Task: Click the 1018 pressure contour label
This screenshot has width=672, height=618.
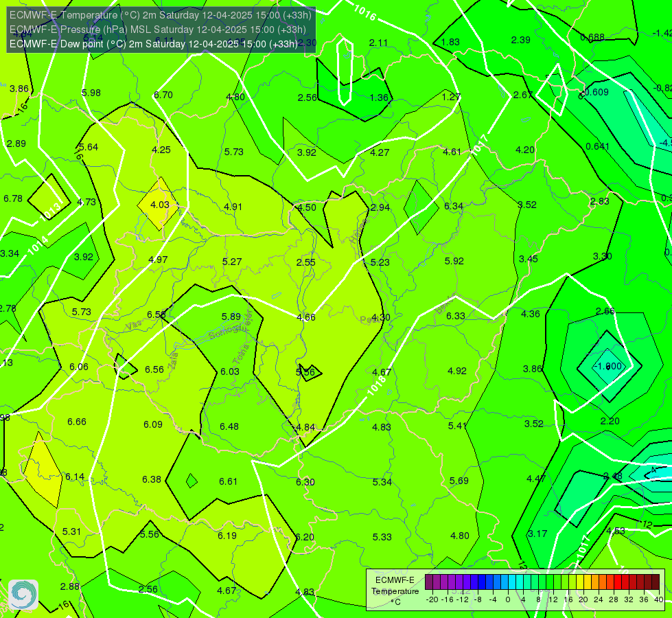Action: (377, 385)
